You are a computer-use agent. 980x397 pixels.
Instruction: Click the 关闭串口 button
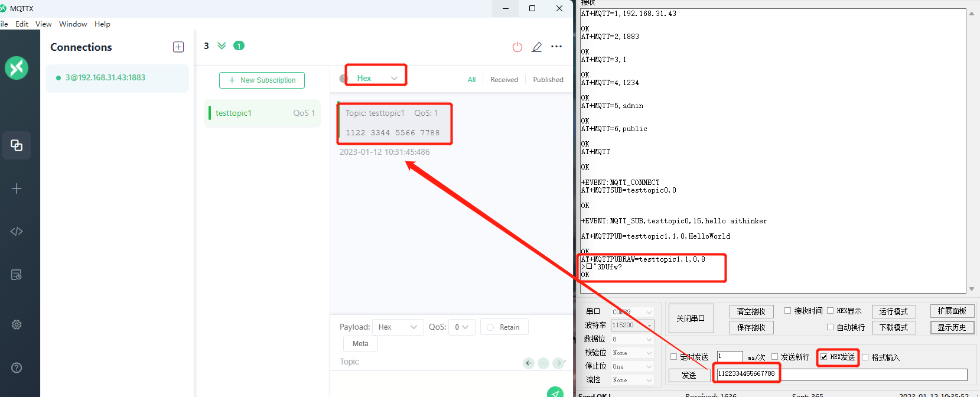(691, 318)
